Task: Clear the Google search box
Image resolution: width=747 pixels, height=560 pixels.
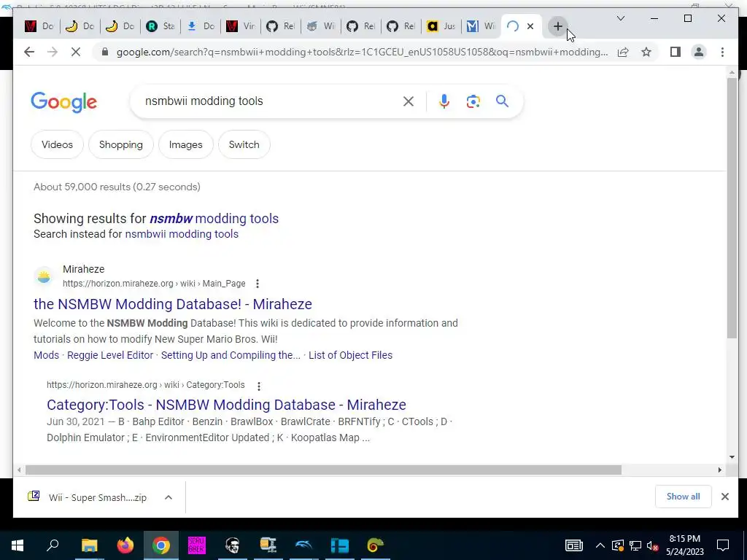Action: point(409,101)
